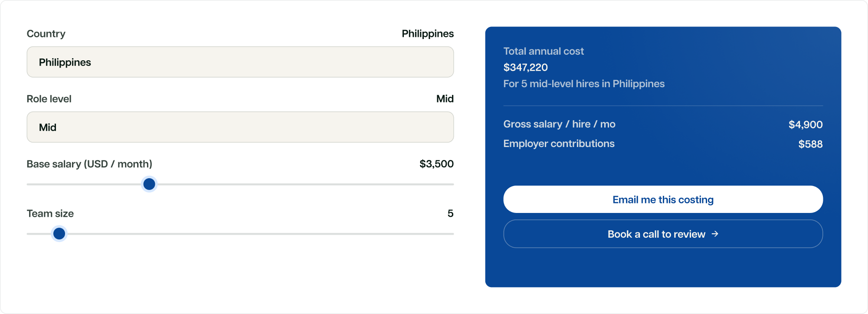Click the Role level label text

point(49,99)
